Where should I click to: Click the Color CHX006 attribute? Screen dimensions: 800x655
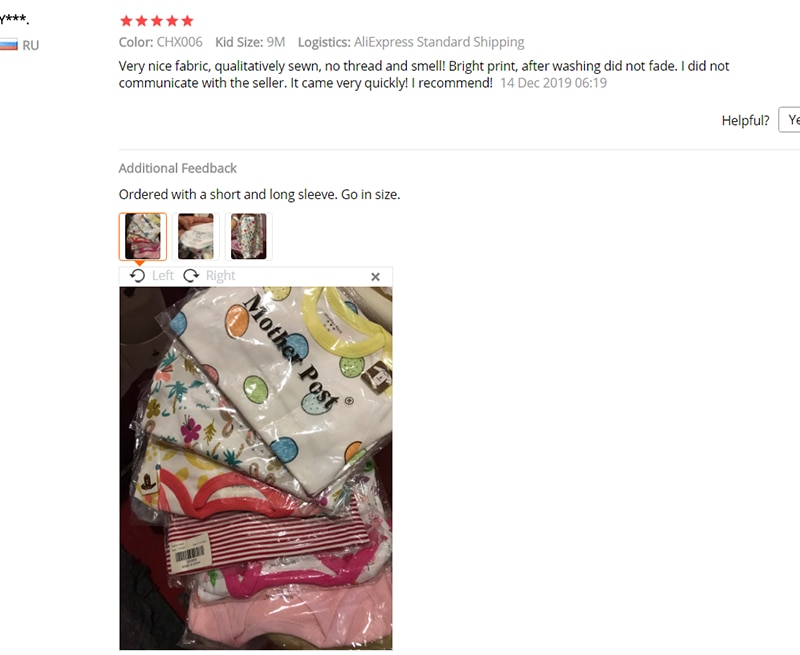161,42
